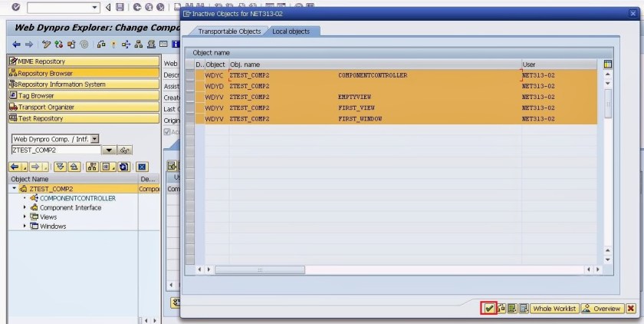Close the object browser with the blue X
Screen dimensions: 644x324
[142, 167]
